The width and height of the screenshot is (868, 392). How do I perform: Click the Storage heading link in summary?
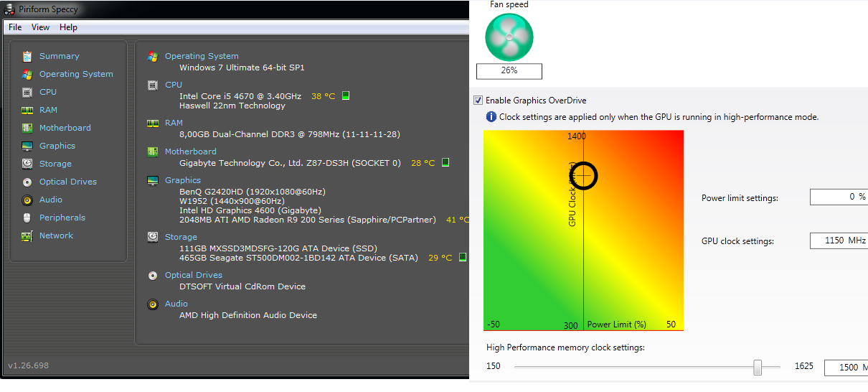[x=181, y=237]
